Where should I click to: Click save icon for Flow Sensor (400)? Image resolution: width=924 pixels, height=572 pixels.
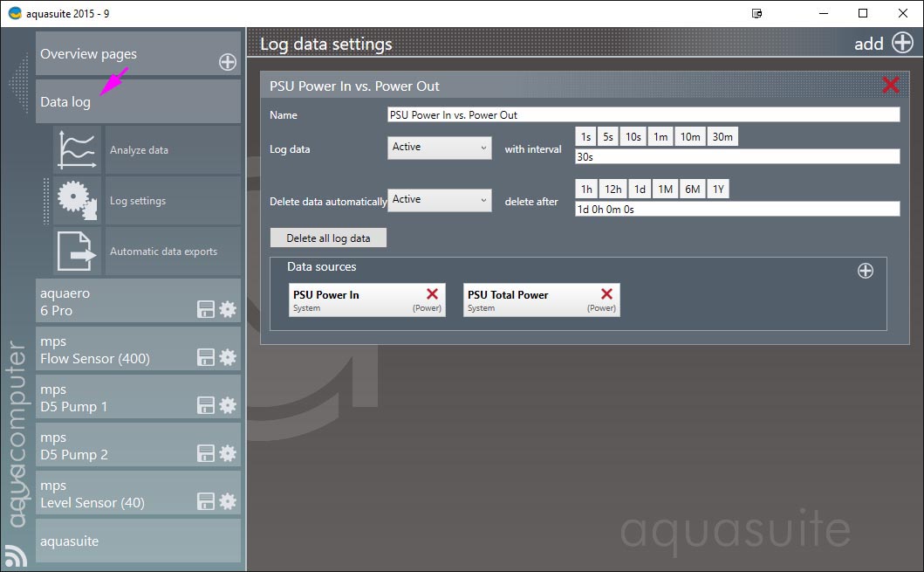point(206,357)
